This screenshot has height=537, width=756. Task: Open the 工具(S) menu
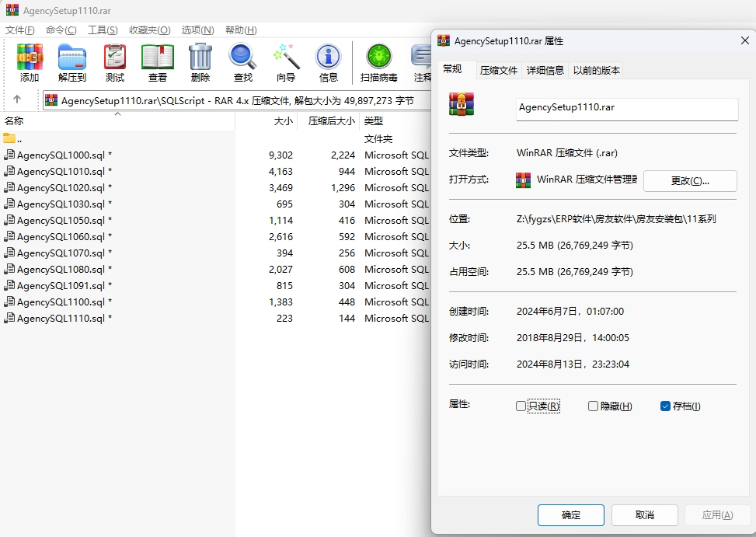[103, 30]
